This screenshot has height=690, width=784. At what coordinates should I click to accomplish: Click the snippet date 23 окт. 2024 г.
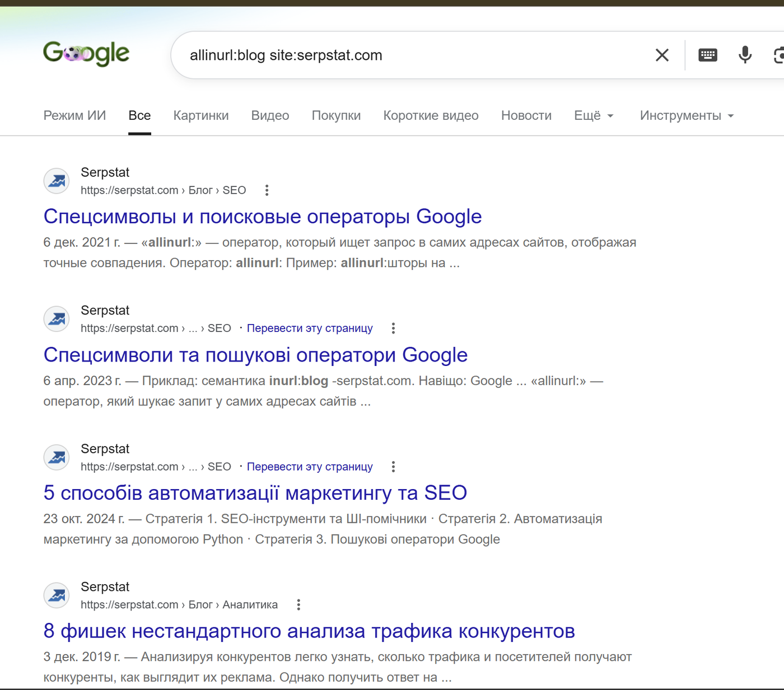pyautogui.click(x=84, y=519)
